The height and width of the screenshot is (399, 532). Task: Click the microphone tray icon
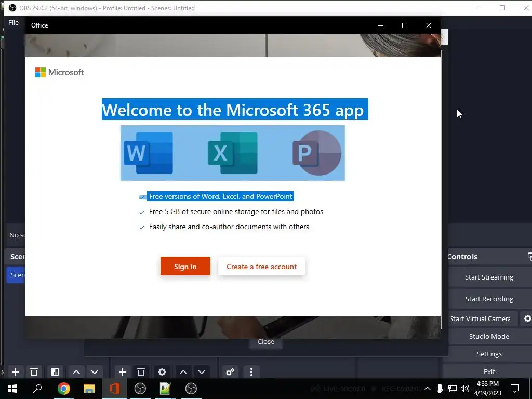click(x=440, y=389)
